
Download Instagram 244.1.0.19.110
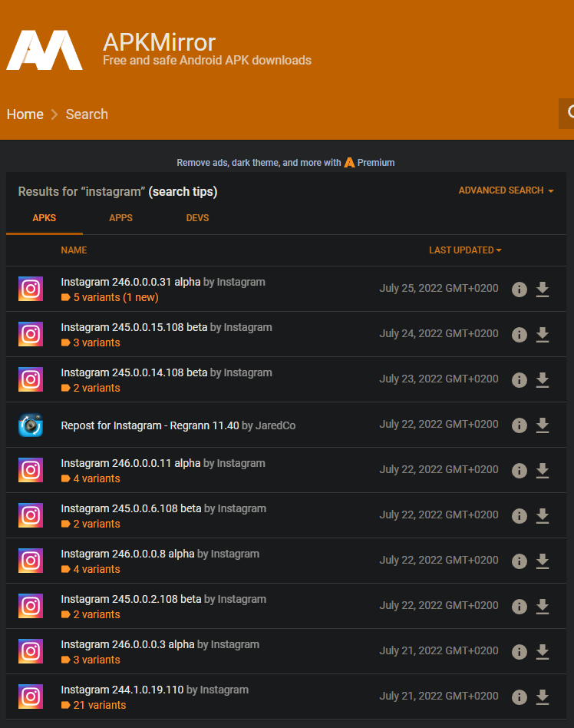pos(543,697)
